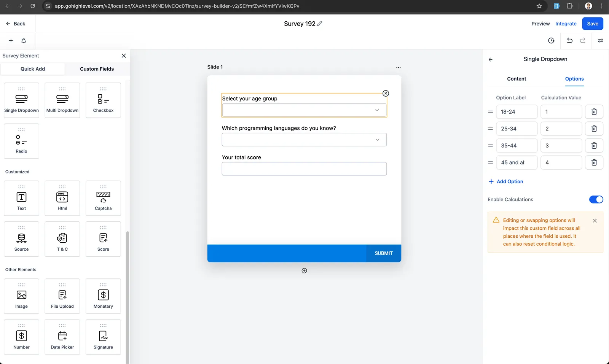Select the Which programming languages question label

pos(279,128)
